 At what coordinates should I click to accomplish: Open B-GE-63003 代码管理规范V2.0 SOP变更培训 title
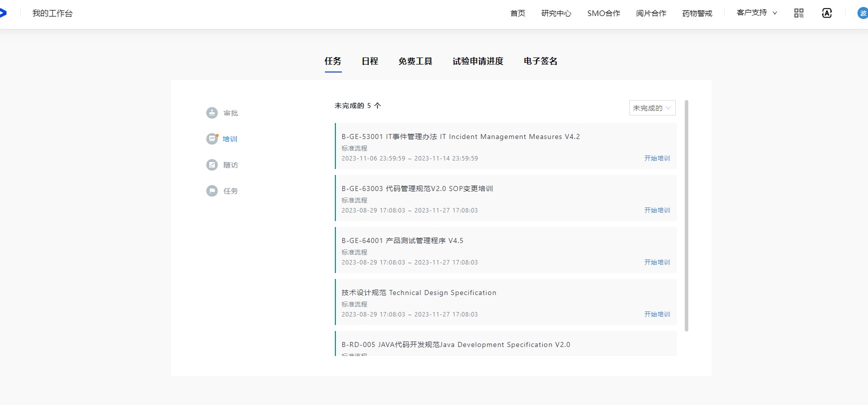coord(417,188)
